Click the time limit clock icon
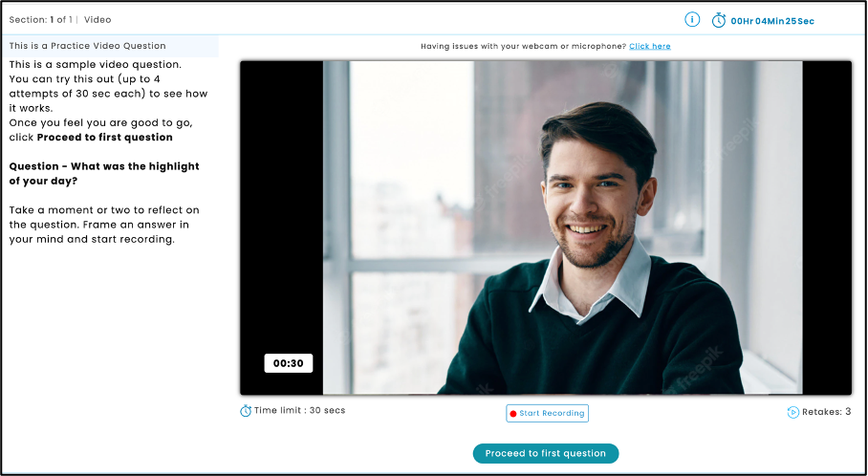 [246, 411]
